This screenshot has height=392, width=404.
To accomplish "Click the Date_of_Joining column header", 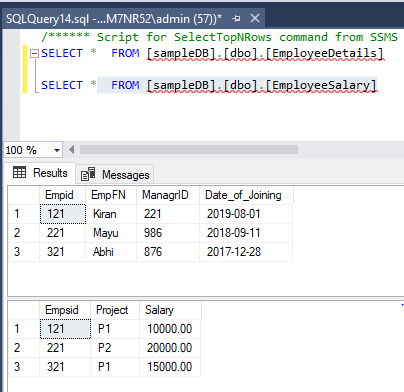I will 246,195.
